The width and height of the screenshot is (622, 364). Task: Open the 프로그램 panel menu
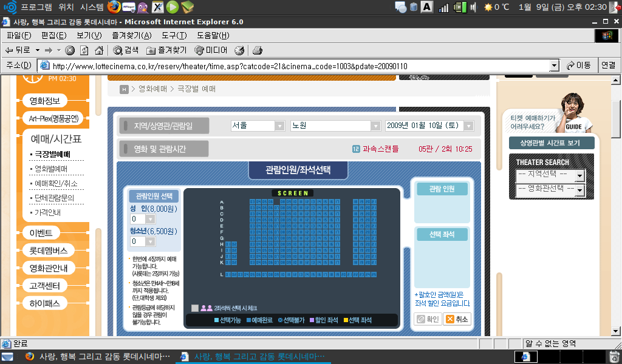click(36, 7)
